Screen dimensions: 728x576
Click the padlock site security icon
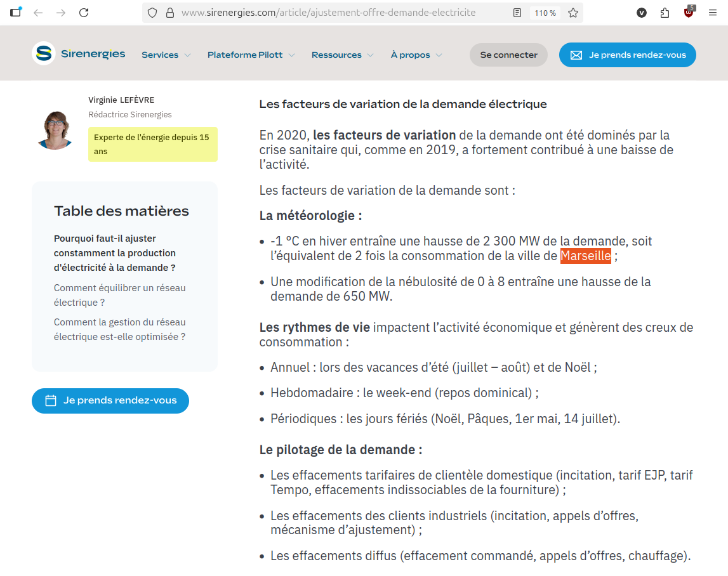[169, 13]
